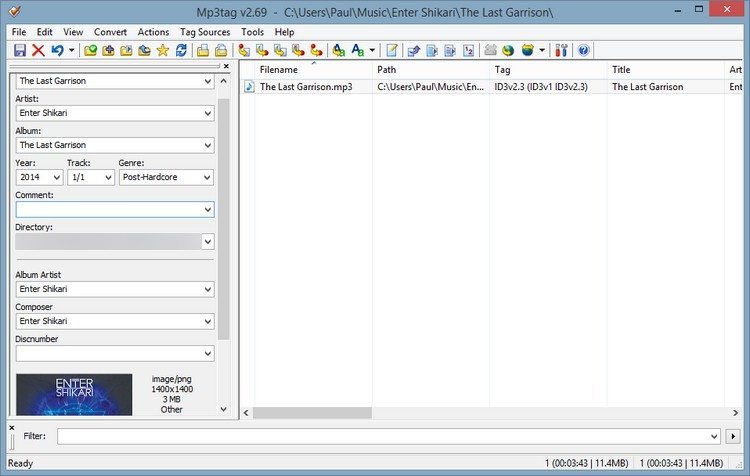
Task: Sort by the Filename column header
Action: tap(313, 70)
